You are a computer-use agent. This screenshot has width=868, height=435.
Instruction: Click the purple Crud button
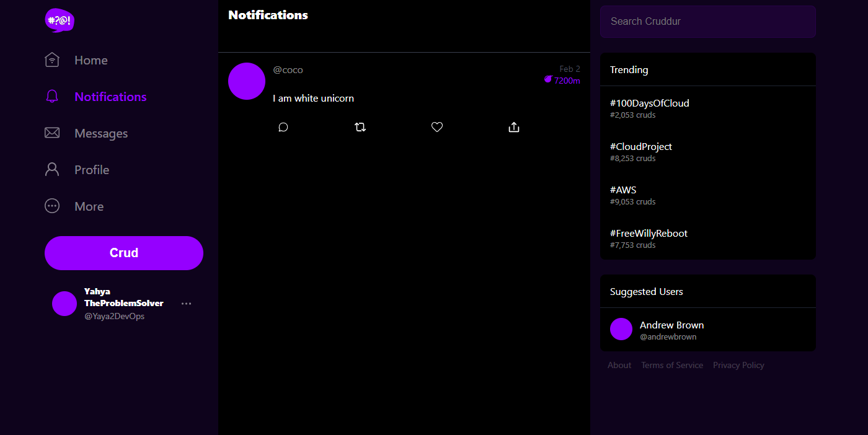[x=124, y=253]
